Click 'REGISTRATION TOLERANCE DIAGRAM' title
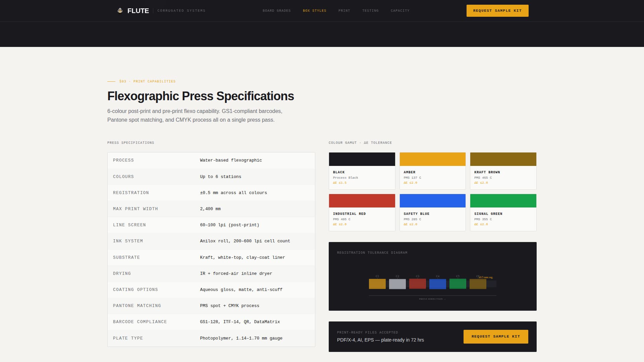644x362 pixels. pyautogui.click(x=372, y=253)
